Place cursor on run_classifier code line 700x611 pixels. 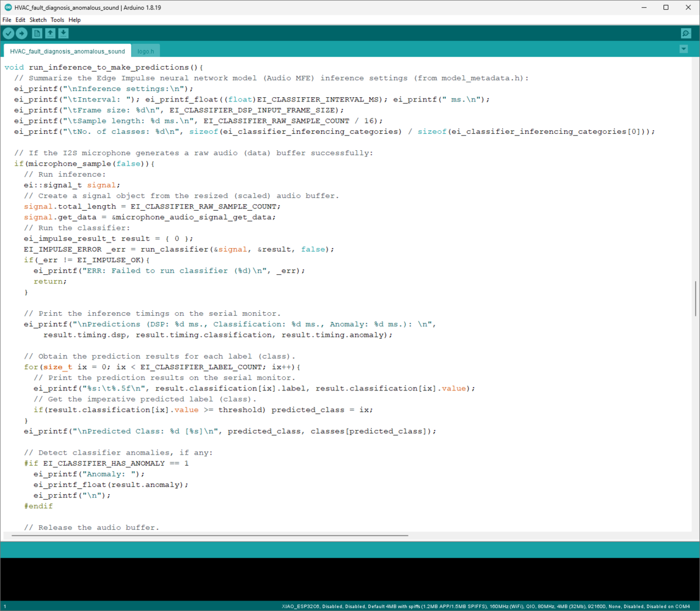pos(178,249)
